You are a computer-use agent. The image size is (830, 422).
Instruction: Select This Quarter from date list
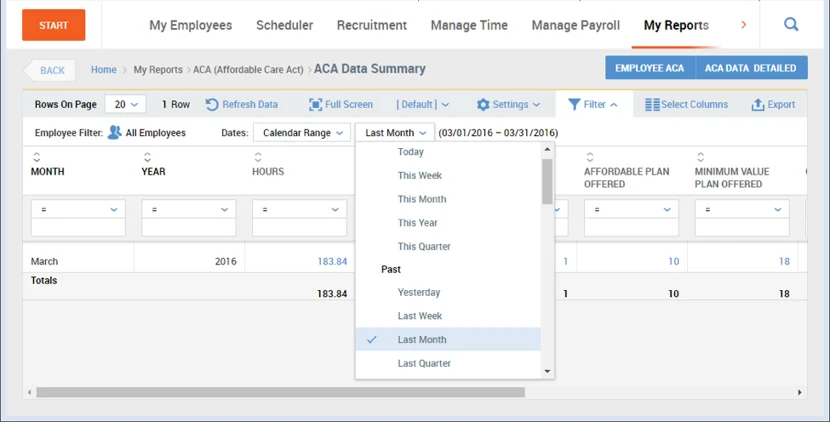424,246
